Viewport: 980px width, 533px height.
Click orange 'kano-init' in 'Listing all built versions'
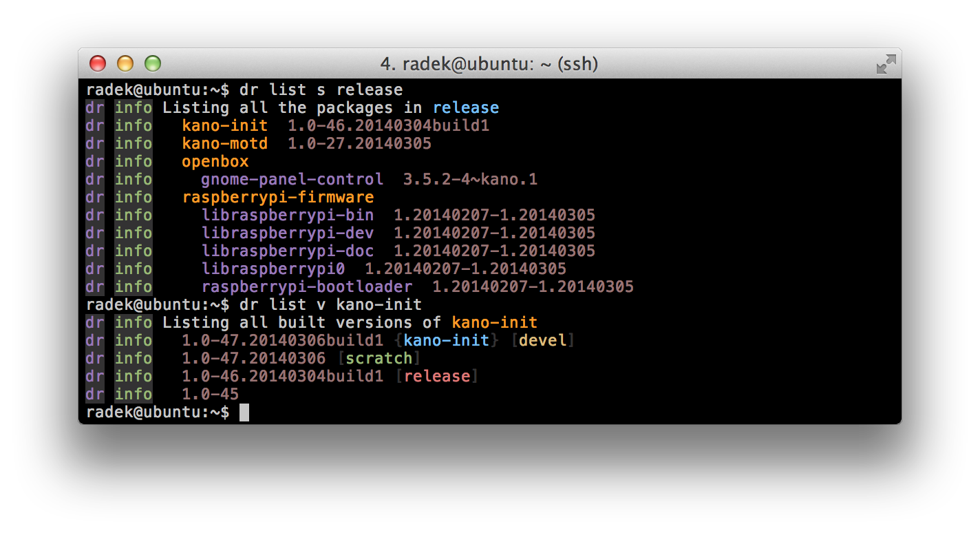495,322
